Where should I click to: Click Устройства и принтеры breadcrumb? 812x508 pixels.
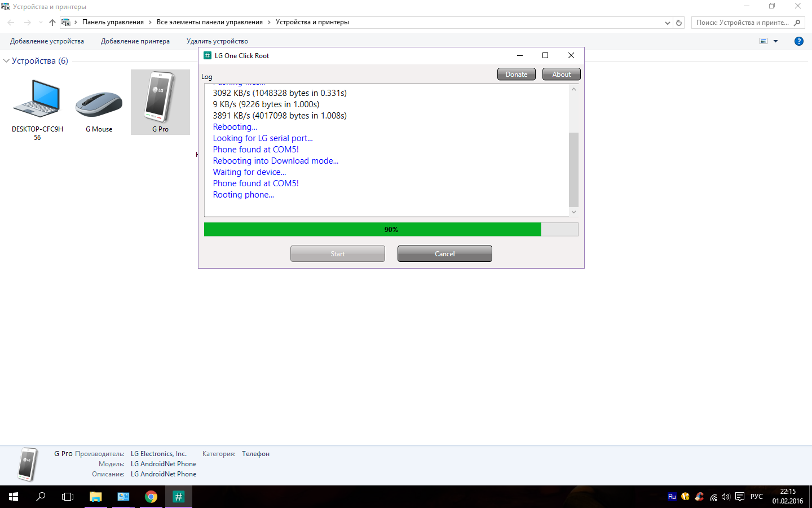312,22
